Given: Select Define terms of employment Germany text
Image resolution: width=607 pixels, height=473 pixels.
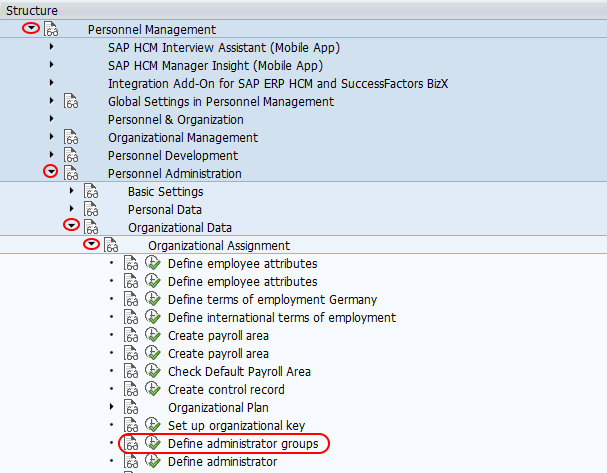Looking at the screenshot, I should tap(272, 300).
